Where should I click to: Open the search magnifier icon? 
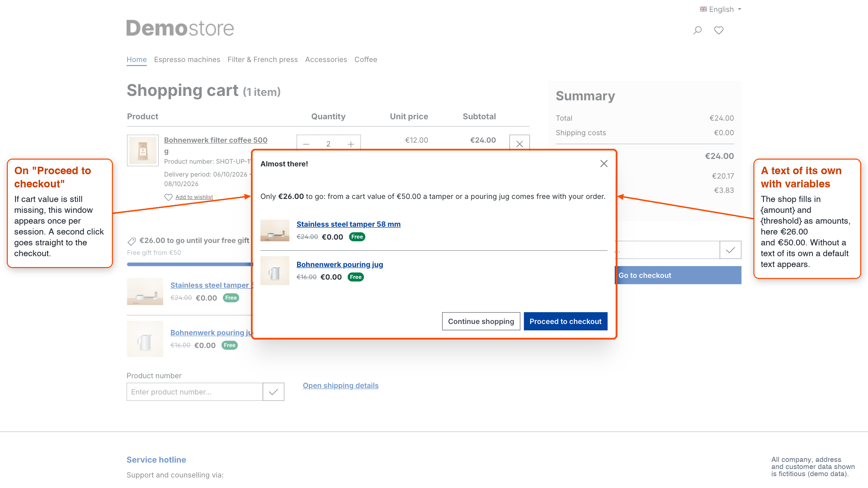[x=697, y=30]
